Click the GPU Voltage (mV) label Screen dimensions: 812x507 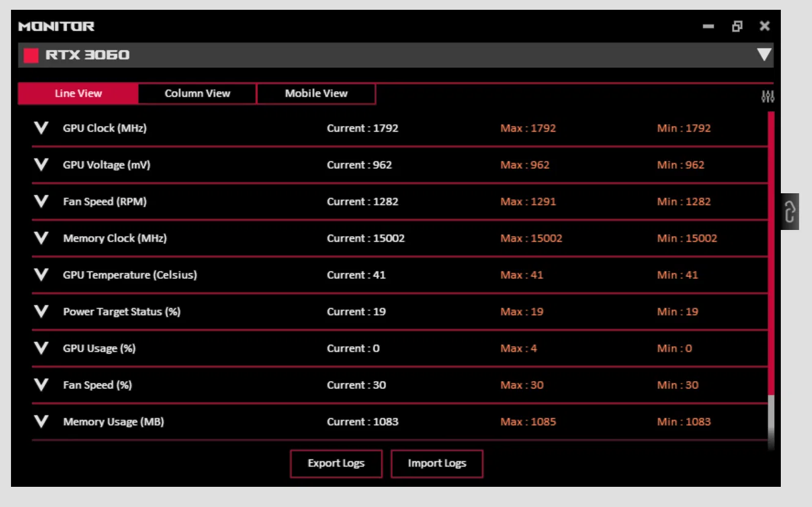pos(106,165)
